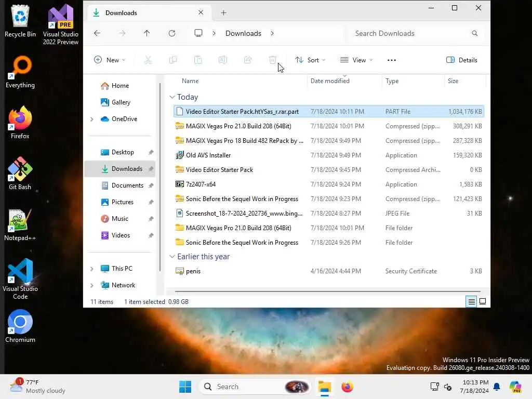Screen dimensions: 532x399
Task: Open Videos in sidebar
Action: pos(120,235)
